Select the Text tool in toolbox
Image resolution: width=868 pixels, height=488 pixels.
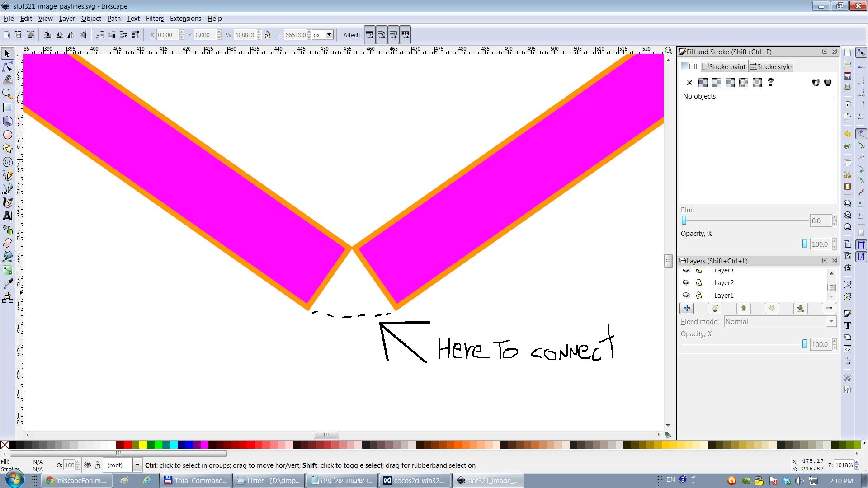pyautogui.click(x=8, y=216)
